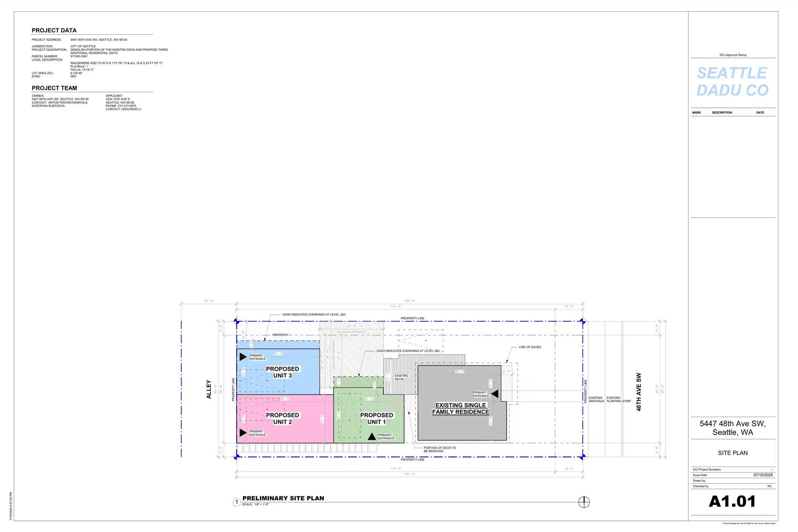This screenshot has height=532, width=798.
Task: Click the 48TH AVE SW street label
Action: coord(638,392)
